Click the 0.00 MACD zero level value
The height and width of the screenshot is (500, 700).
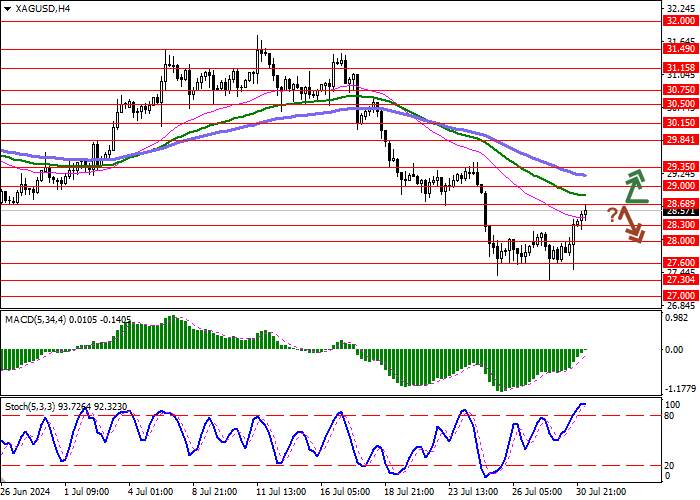click(x=674, y=350)
